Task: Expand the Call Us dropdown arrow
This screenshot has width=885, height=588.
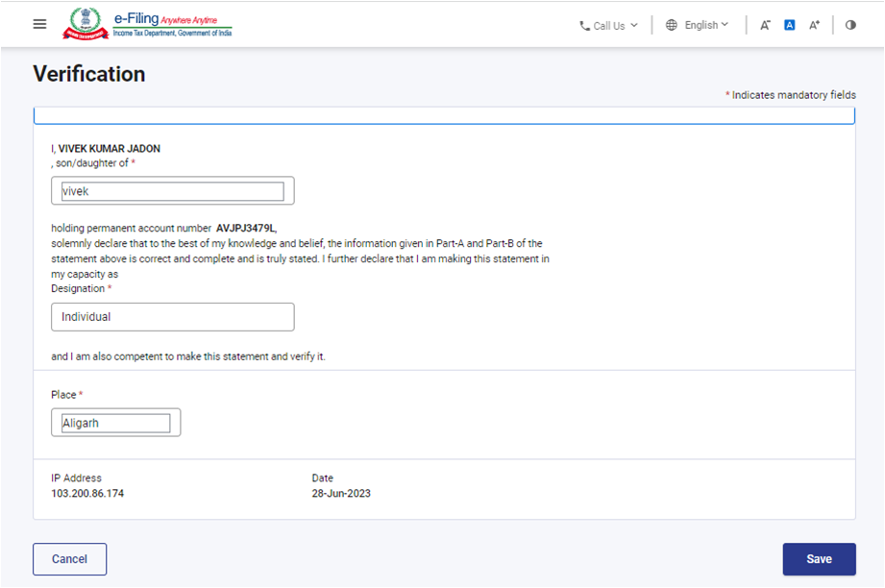Action: click(634, 25)
